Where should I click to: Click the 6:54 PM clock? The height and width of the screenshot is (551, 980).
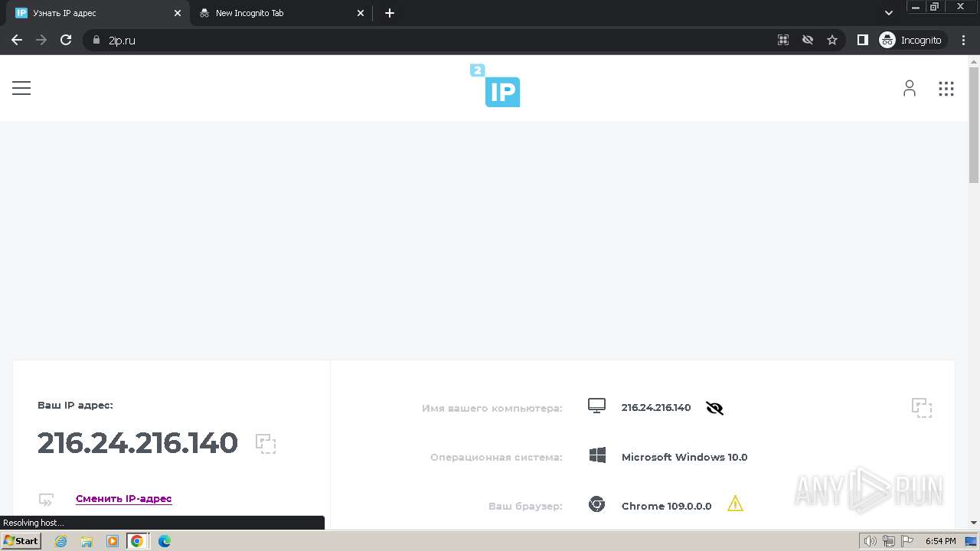point(940,541)
